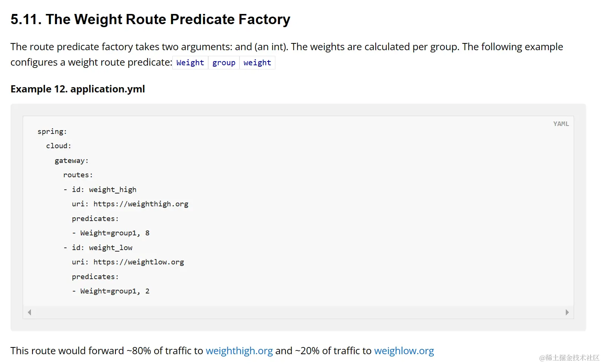The image size is (602, 364).
Task: Click the code block horizontal scrollbar track
Action: pyautogui.click(x=298, y=312)
